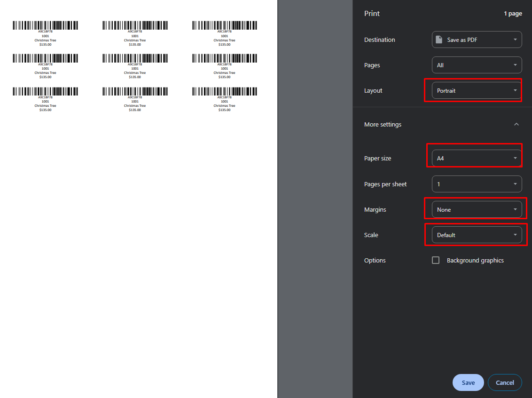Image resolution: width=532 pixels, height=398 pixels.
Task: Click the Options label
Action: (375, 261)
